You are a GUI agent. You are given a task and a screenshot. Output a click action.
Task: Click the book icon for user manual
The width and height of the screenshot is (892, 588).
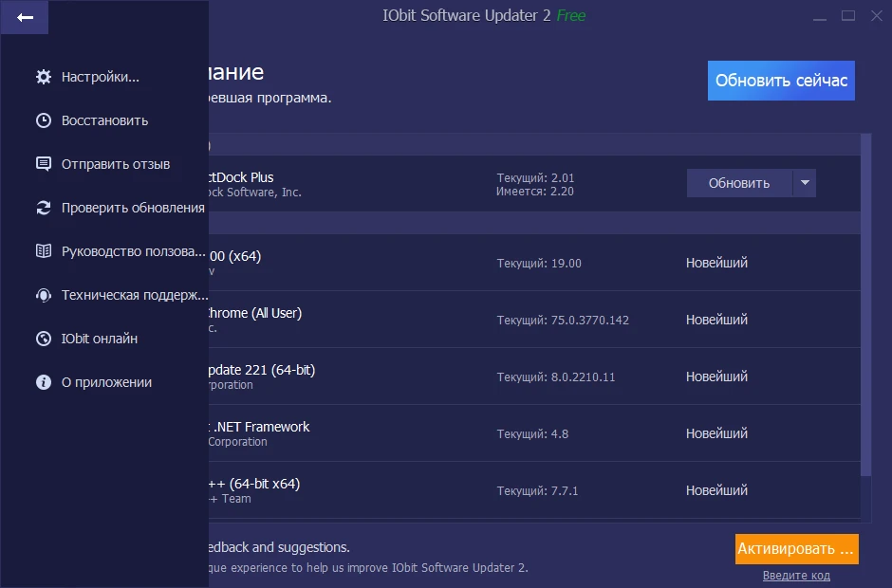(43, 251)
